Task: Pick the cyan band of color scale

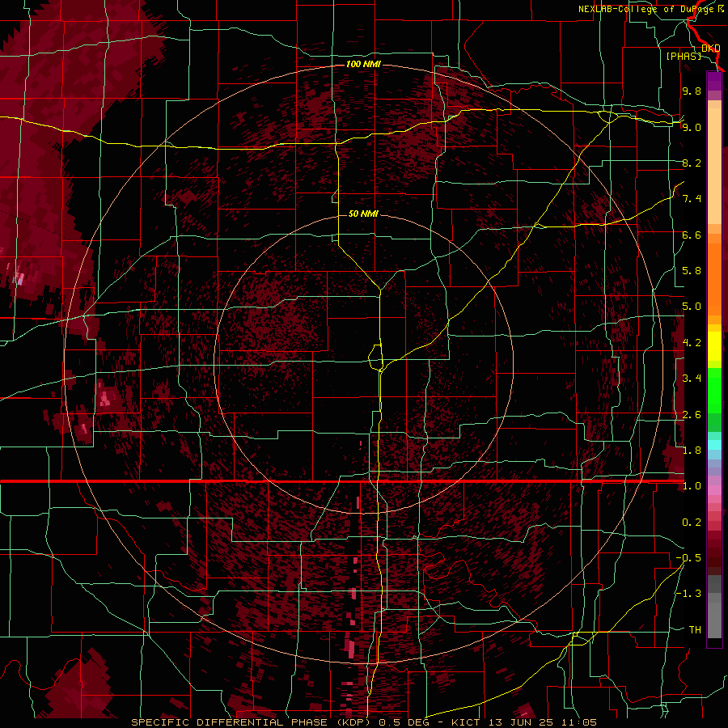Action: pos(714,445)
